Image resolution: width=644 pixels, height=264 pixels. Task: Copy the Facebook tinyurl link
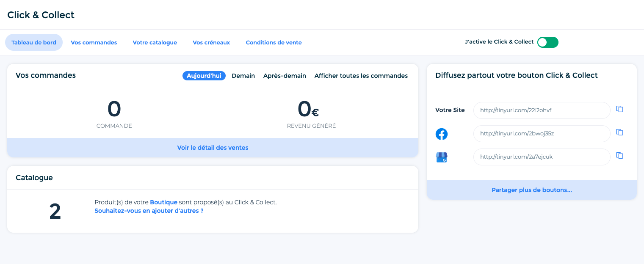pos(619,132)
